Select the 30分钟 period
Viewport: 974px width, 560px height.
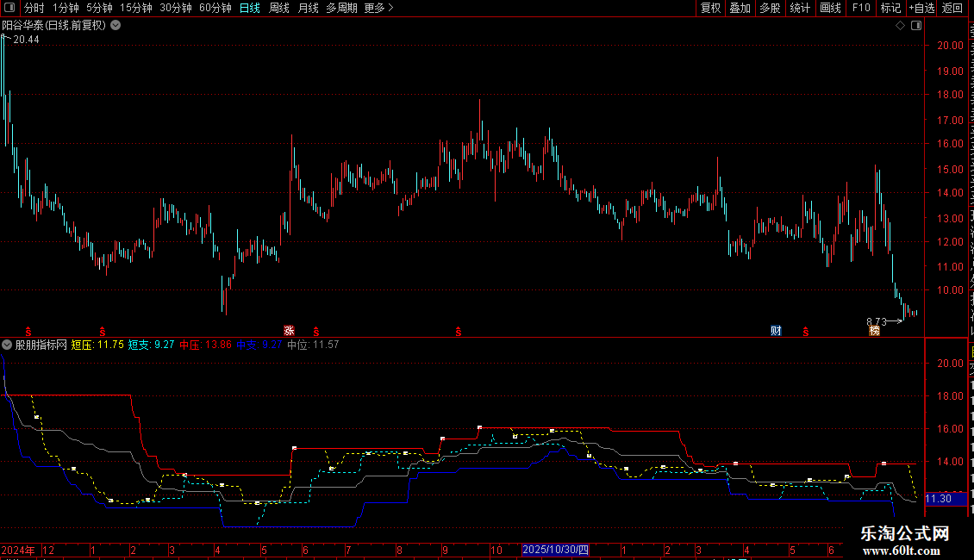pyautogui.click(x=176, y=8)
